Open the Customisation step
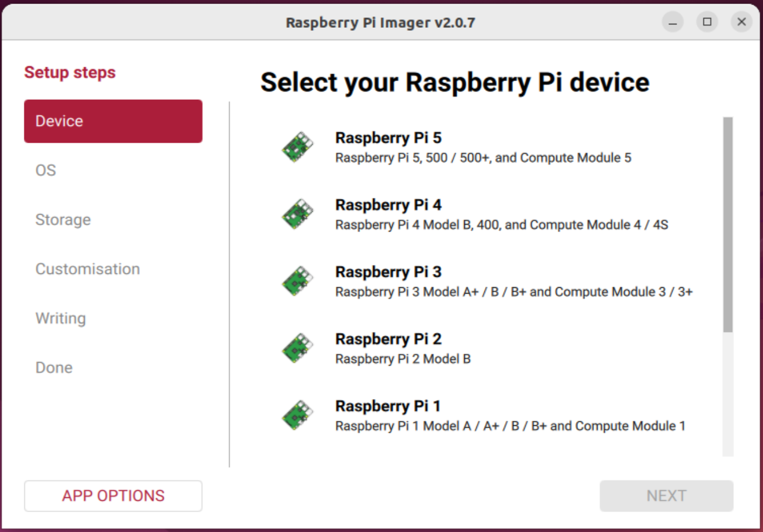The image size is (763, 532). click(88, 269)
